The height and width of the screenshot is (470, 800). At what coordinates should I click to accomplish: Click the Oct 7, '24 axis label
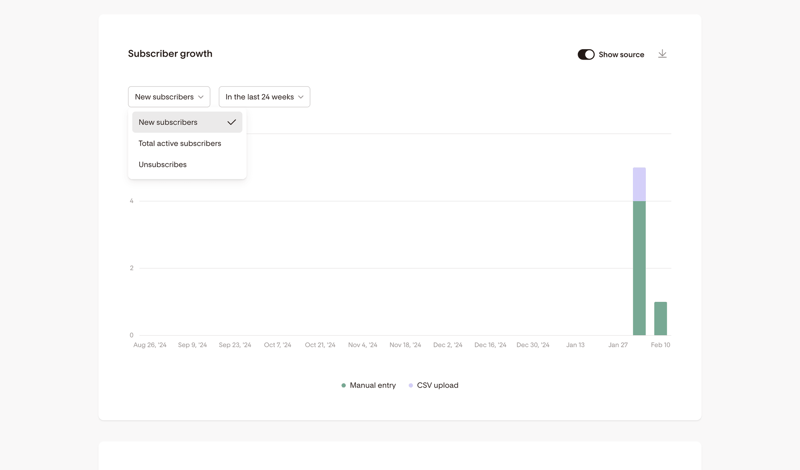[x=278, y=345]
